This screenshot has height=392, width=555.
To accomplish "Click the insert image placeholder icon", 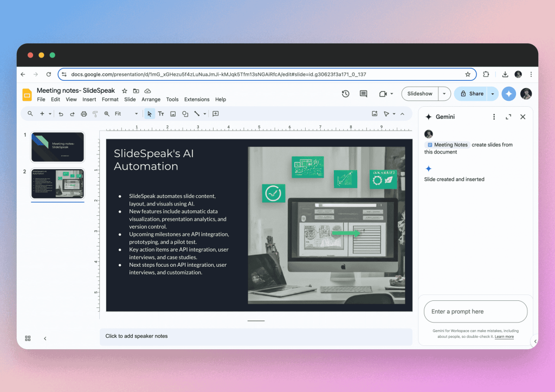I will [x=375, y=114].
